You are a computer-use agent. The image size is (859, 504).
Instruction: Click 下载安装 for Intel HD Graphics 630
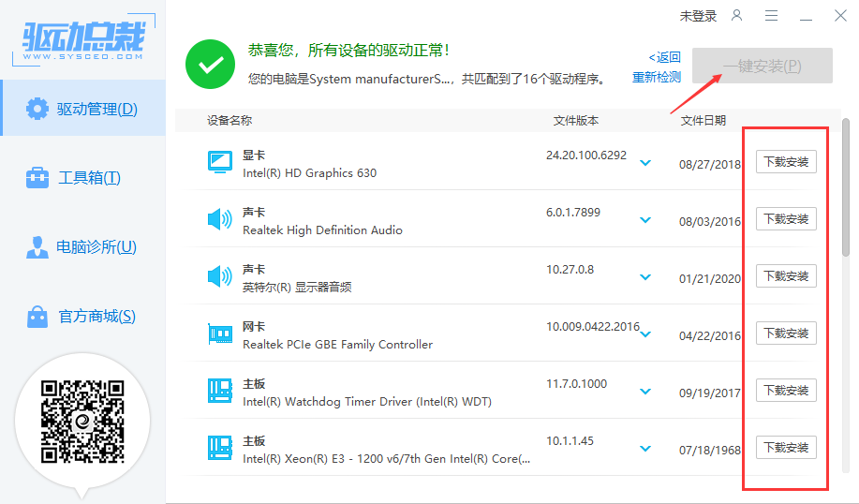point(786,162)
